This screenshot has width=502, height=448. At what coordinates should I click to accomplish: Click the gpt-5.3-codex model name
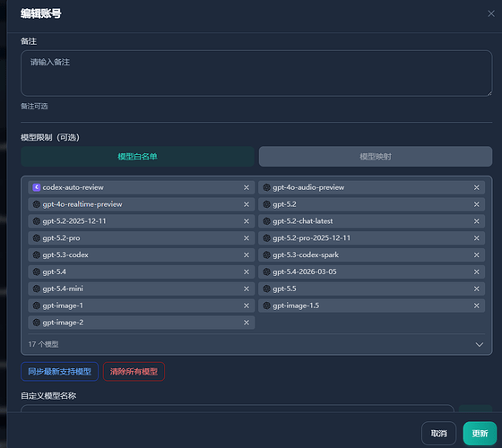(65, 254)
